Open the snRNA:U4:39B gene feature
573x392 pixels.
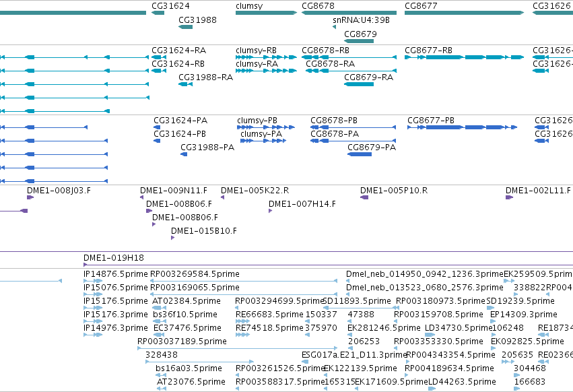coord(335,27)
